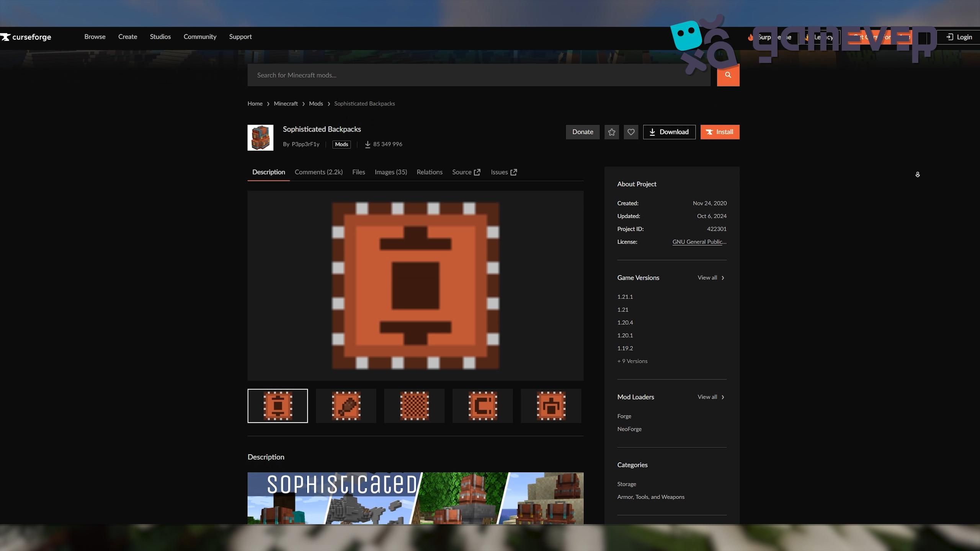This screenshot has width=980, height=551.
Task: Open the Files tab
Action: 358,172
